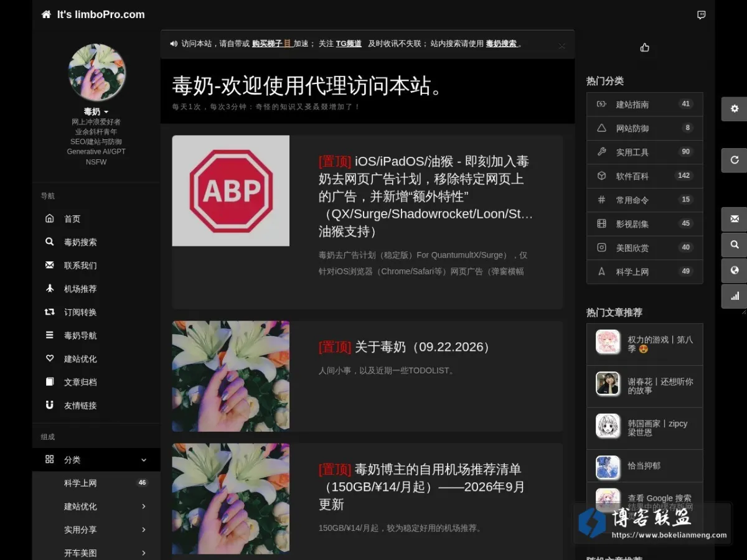This screenshot has height=560, width=747.
Task: Click the heart icon next to 建站优化
Action: click(50, 358)
